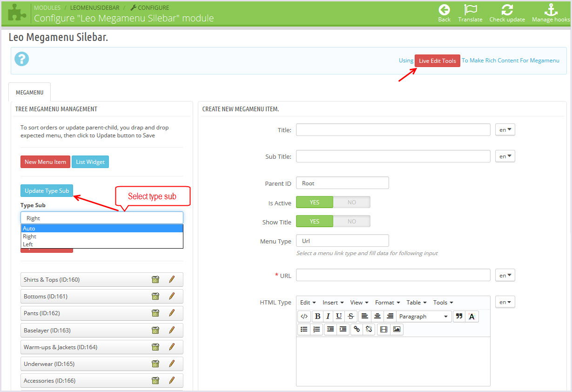Toggle bold formatting in the HTML editor
Viewport: 572px width, 392px height.
pyautogui.click(x=317, y=316)
